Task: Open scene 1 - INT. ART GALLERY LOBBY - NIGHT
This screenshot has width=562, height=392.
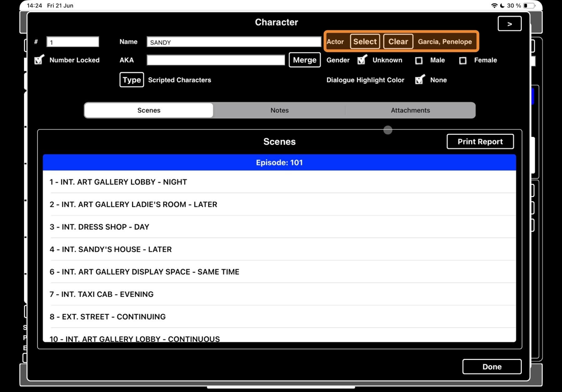Action: [279, 182]
